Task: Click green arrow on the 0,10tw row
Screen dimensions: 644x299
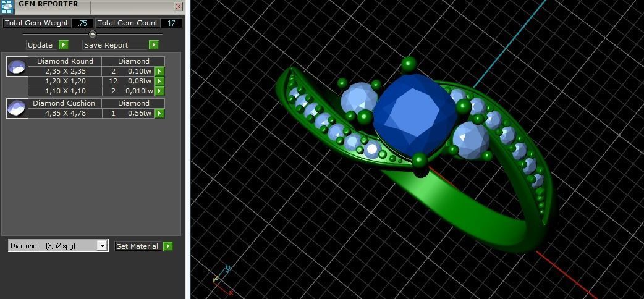Action: tap(159, 71)
